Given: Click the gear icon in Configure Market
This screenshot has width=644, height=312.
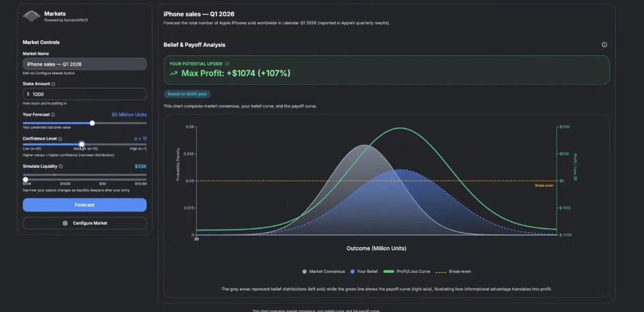Looking at the screenshot, I should 65,223.
